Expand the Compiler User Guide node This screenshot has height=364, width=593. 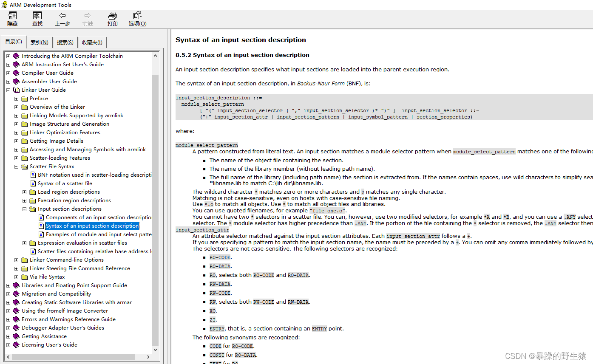pos(8,73)
